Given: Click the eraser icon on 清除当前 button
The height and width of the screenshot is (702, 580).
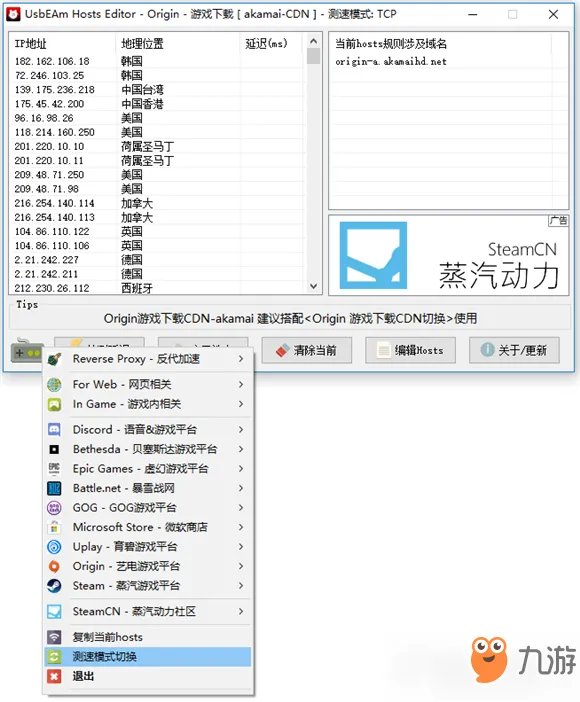Looking at the screenshot, I should tap(283, 350).
